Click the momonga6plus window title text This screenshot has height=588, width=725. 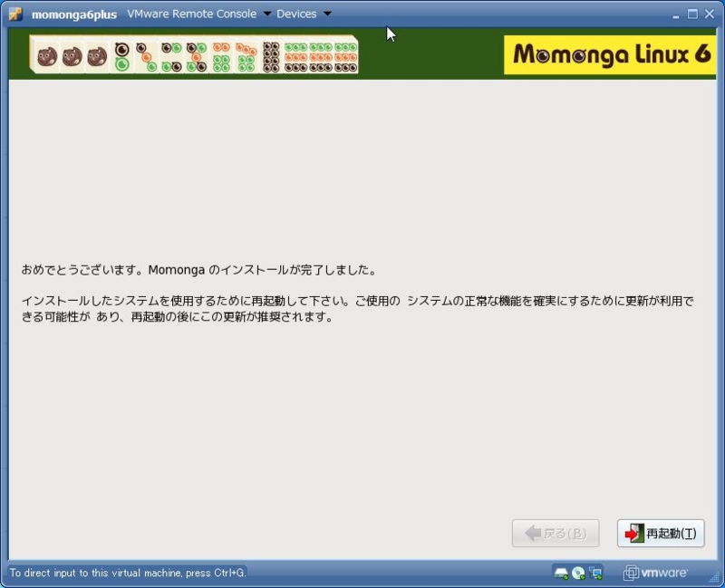[74, 14]
